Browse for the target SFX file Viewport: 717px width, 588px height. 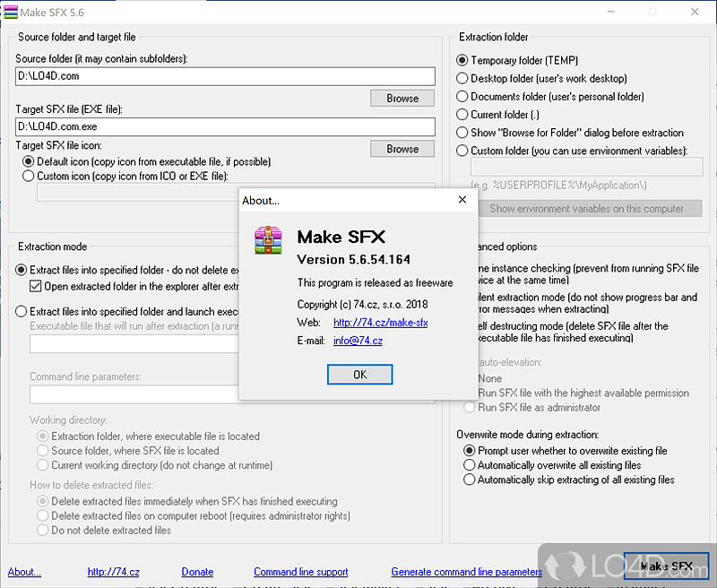[402, 149]
